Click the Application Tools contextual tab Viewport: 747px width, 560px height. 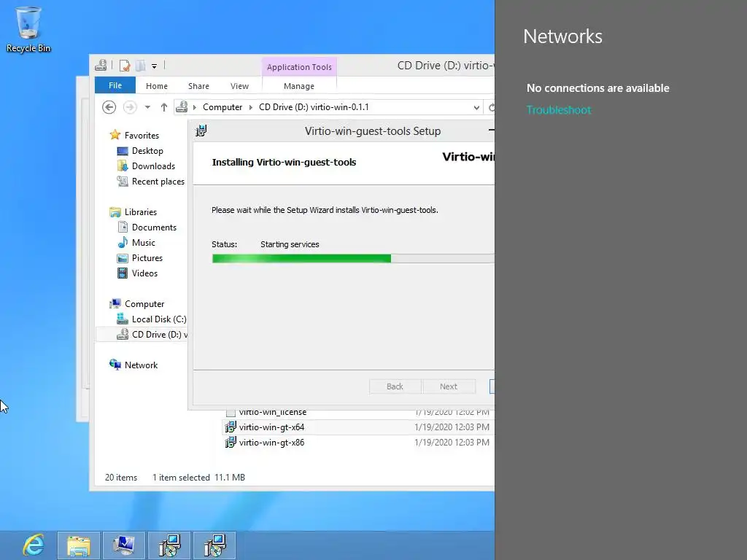pos(299,67)
